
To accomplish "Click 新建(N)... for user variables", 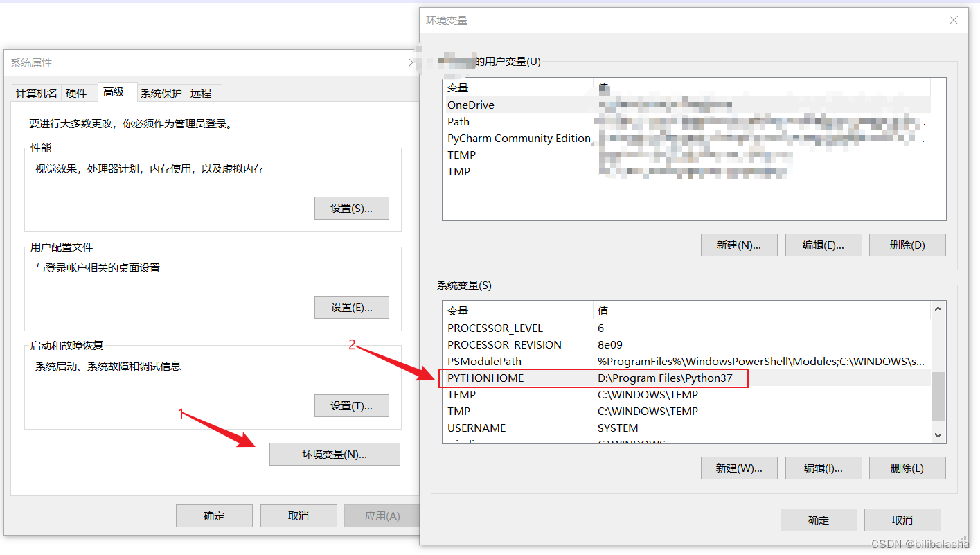I will tap(739, 245).
